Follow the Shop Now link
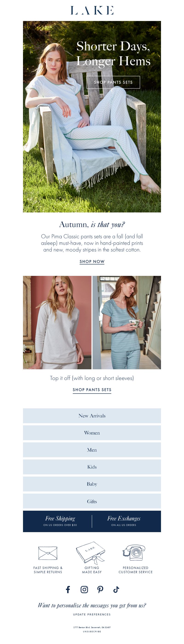Screen dimensions: 184x644 click(92, 262)
